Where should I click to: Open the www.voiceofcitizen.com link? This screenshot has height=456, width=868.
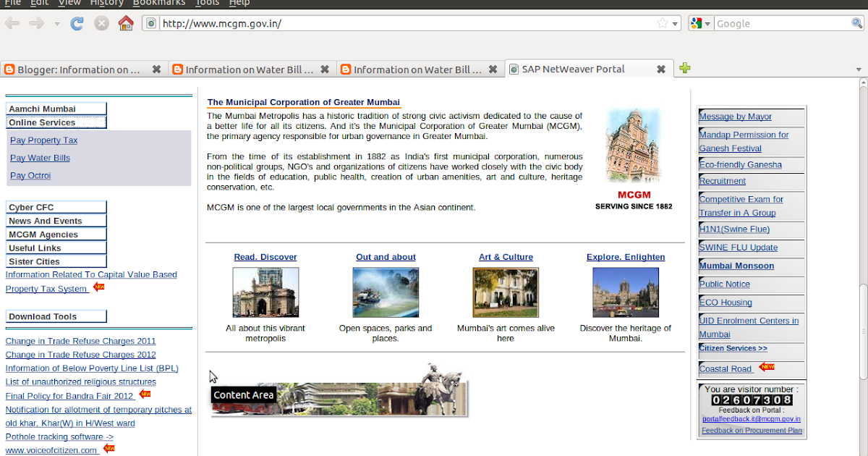pos(52,450)
